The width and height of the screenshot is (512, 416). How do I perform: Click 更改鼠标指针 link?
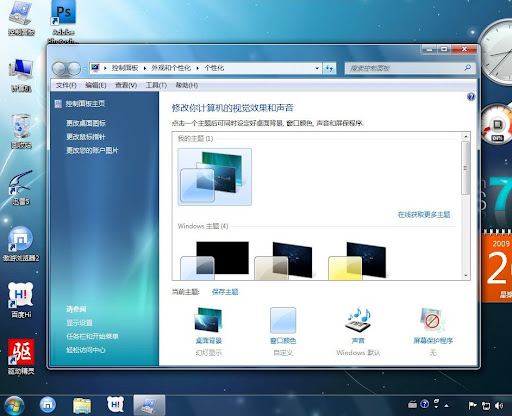tap(86, 137)
